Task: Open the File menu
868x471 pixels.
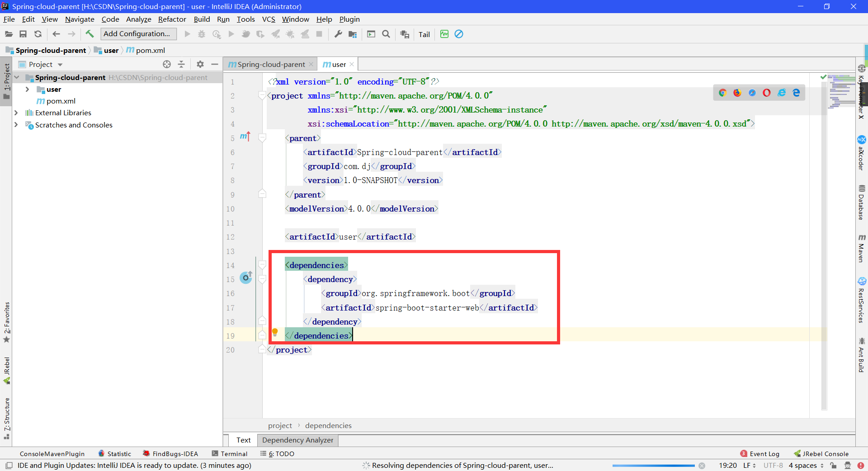Action: pyautogui.click(x=9, y=19)
